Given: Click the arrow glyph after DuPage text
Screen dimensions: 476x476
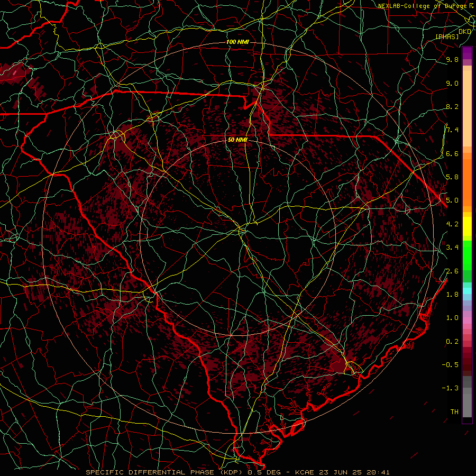Looking at the screenshot, I should click(471, 6).
